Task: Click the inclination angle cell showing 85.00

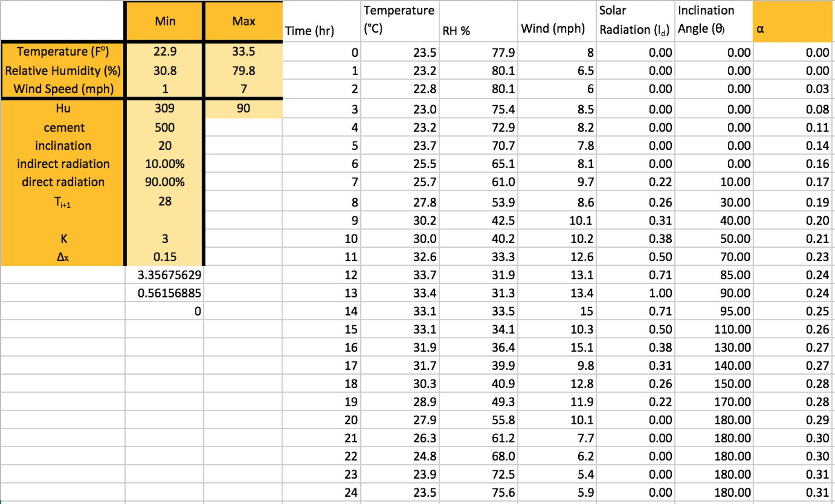Action: point(714,275)
